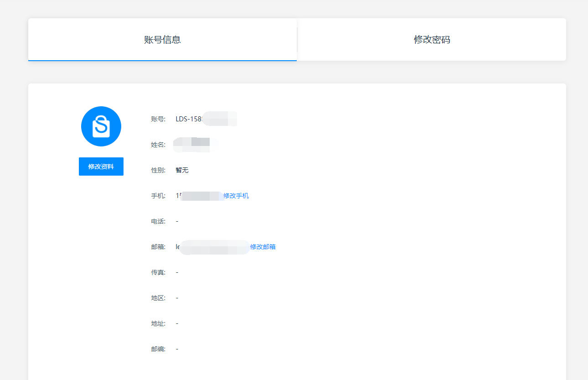The width and height of the screenshot is (588, 380).
Task: Open the 修改手机 link
Action: tap(237, 195)
